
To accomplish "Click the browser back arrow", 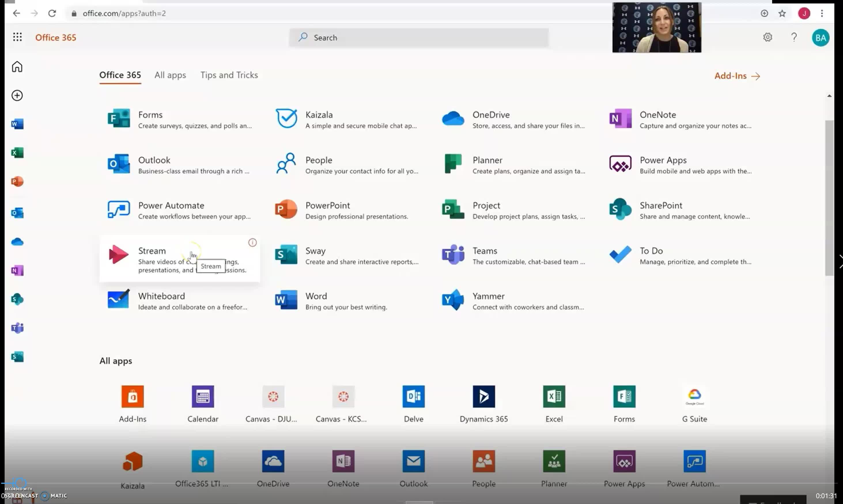I will (x=16, y=13).
